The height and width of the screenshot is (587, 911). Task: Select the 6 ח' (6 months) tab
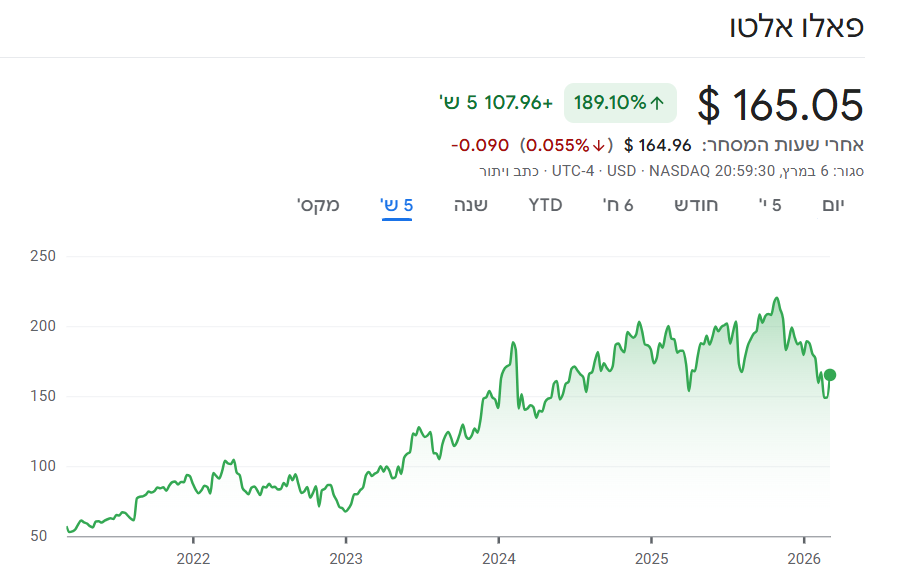point(617,205)
